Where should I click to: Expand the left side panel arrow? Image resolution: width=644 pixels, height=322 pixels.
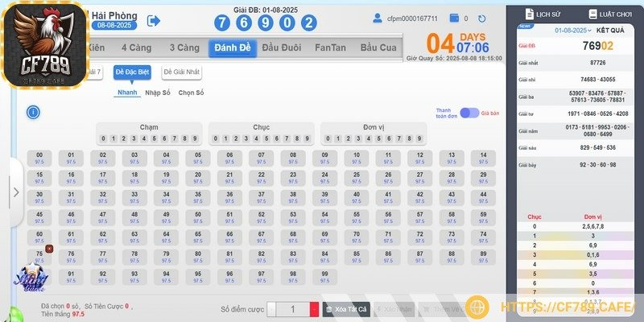(x=16, y=192)
